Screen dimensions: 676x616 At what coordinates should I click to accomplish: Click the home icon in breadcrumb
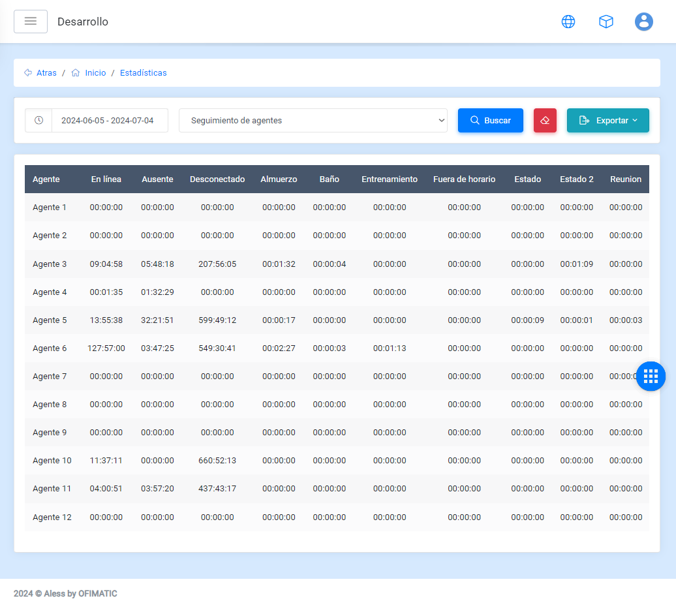point(76,73)
